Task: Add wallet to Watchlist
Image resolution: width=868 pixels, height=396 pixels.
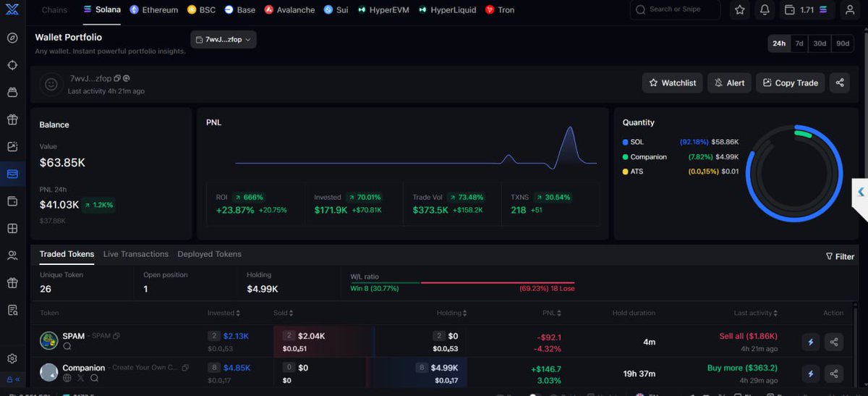Action: pyautogui.click(x=672, y=83)
